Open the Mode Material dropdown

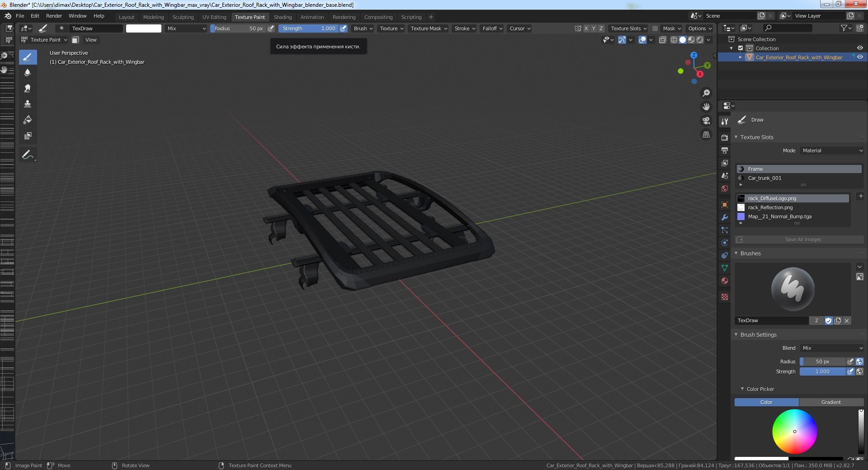point(832,150)
